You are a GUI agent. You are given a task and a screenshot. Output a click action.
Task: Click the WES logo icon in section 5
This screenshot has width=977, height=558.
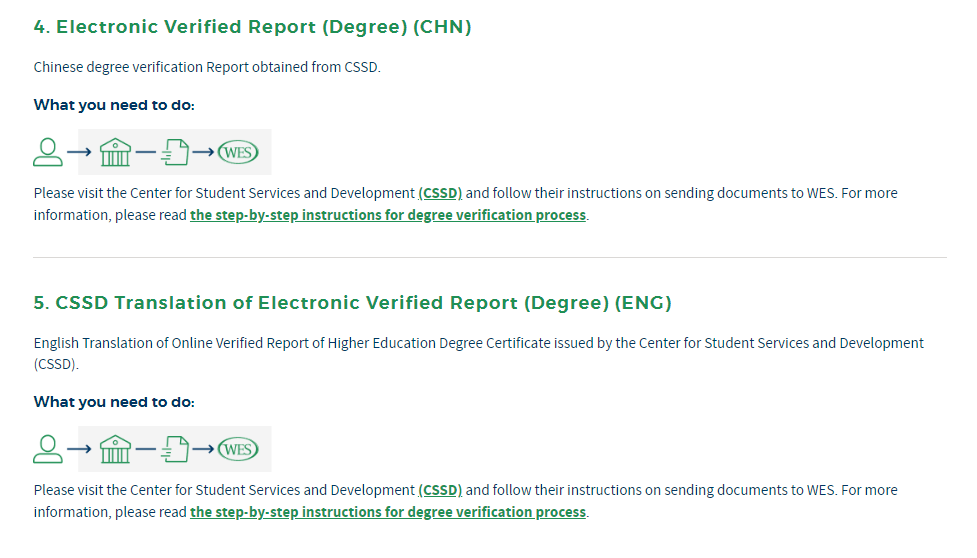pos(238,449)
